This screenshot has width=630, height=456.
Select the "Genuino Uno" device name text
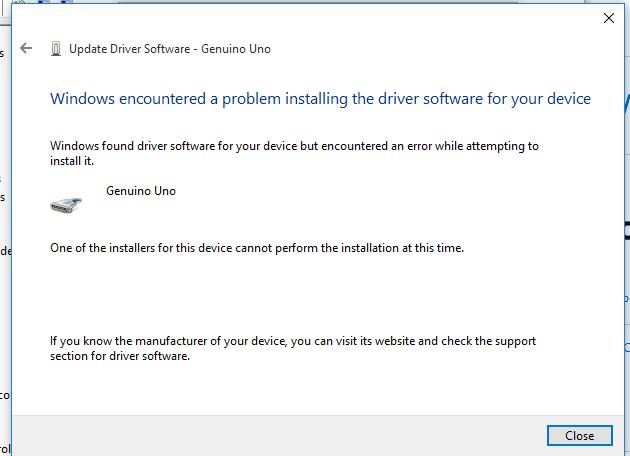pyautogui.click(x=141, y=191)
